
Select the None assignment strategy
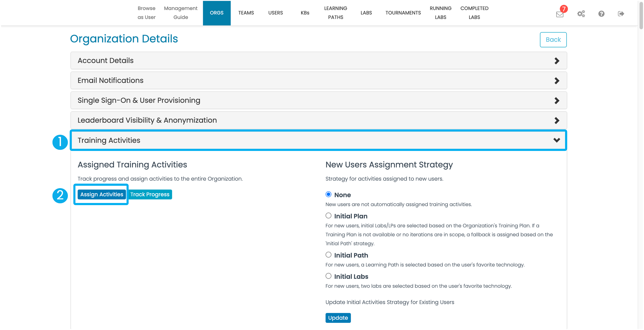click(328, 194)
